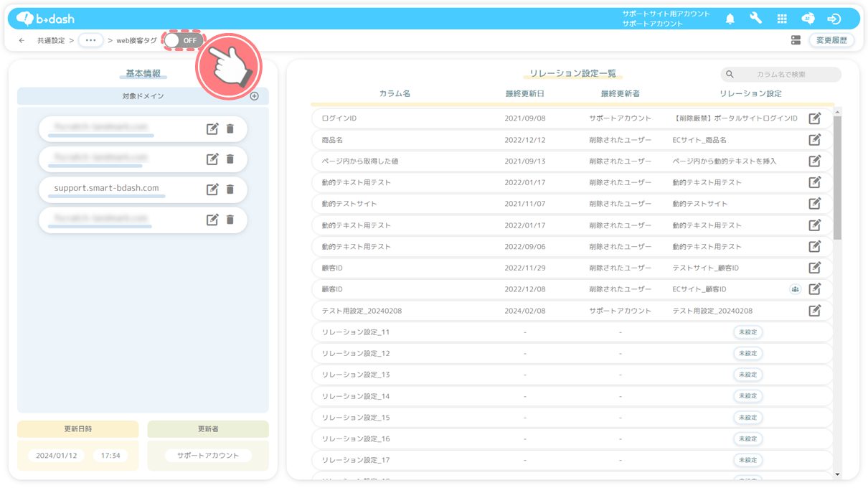Viewport: 868px width, 488px height.
Task: Click the 共通設定 breadcrumb link
Action: (51, 41)
